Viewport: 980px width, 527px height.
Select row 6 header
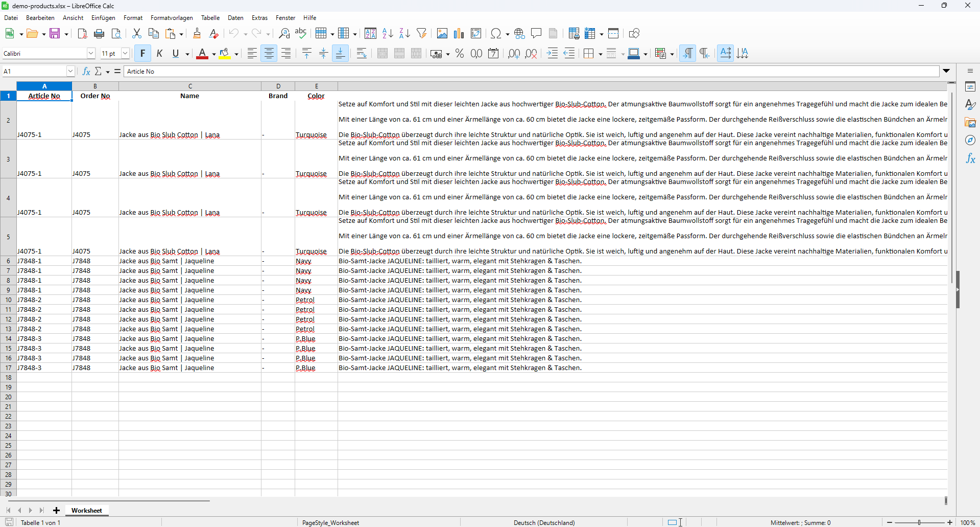(8, 261)
